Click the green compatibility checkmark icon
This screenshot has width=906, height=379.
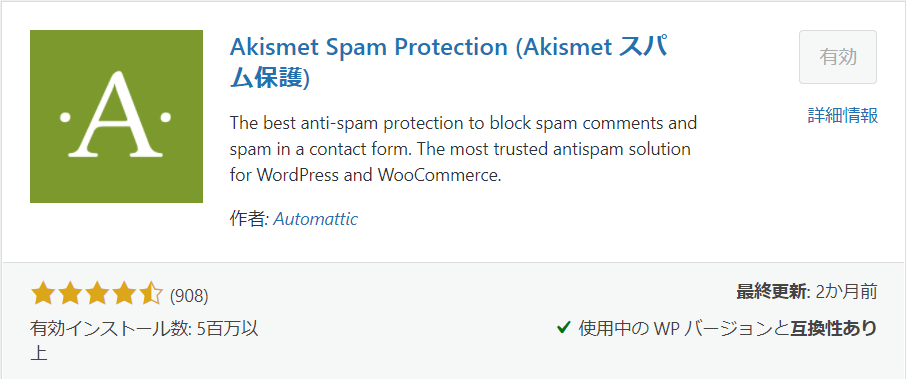563,328
